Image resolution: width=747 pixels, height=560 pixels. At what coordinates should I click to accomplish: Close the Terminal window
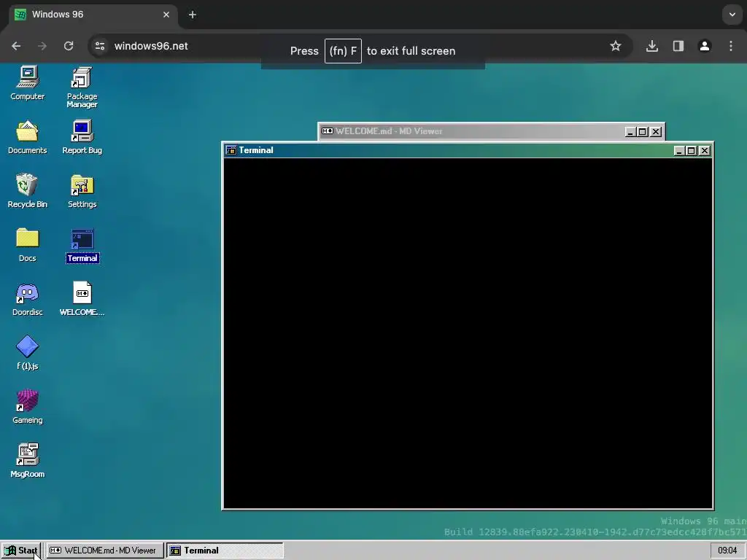(x=704, y=151)
